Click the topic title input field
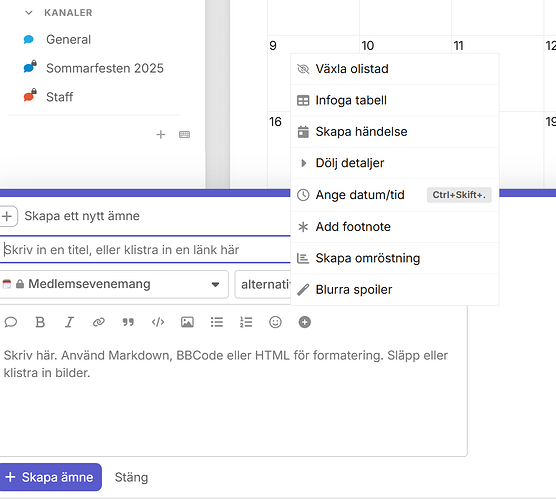Viewport: 556px width, 499px height. point(145,250)
